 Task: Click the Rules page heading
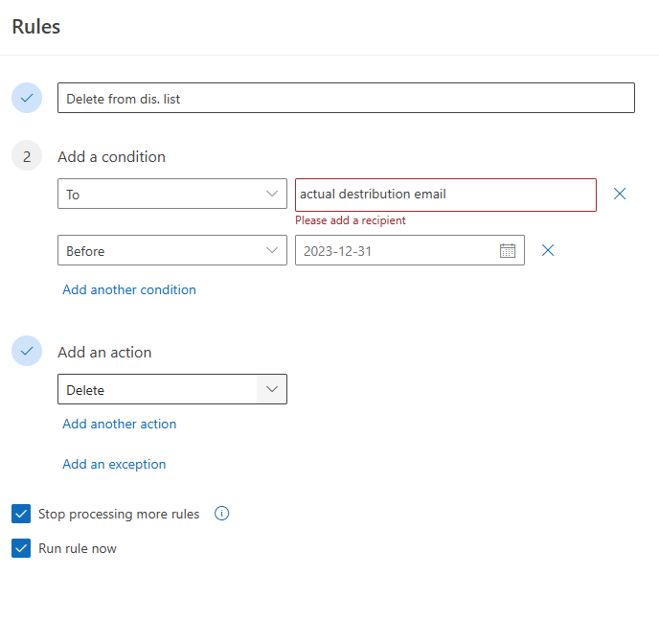pyautogui.click(x=36, y=27)
